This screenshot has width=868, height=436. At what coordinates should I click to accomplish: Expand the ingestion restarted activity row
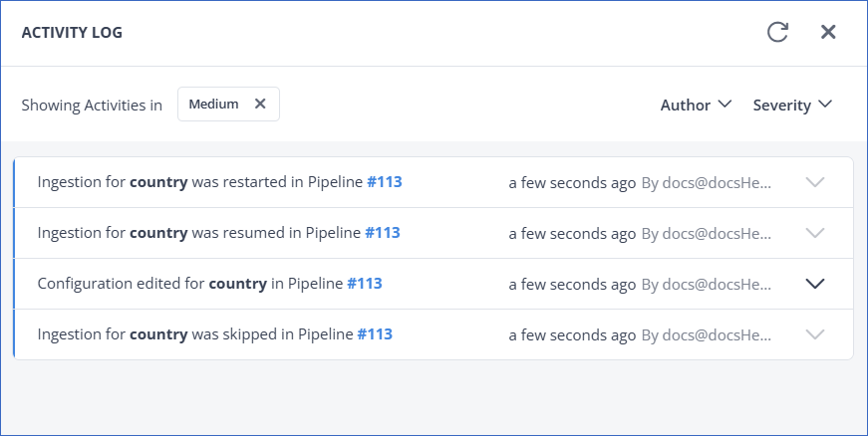coord(815,182)
